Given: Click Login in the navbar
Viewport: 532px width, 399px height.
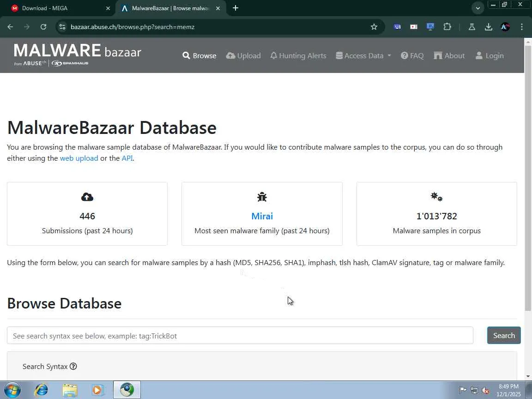Looking at the screenshot, I should click(490, 55).
